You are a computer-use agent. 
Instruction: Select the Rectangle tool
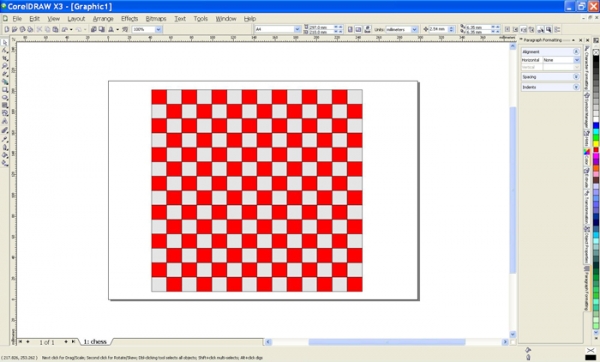coord(5,90)
